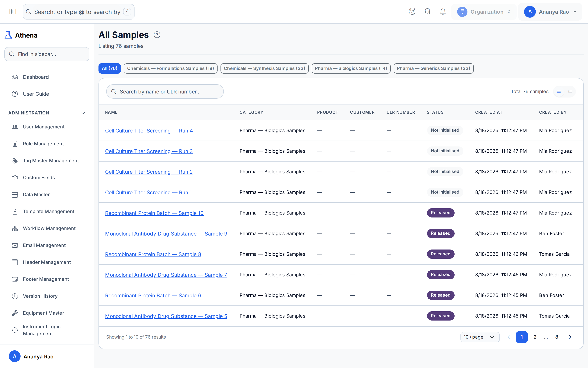This screenshot has width=588, height=368.
Task: Select the All (76) filter tab
Action: (110, 68)
